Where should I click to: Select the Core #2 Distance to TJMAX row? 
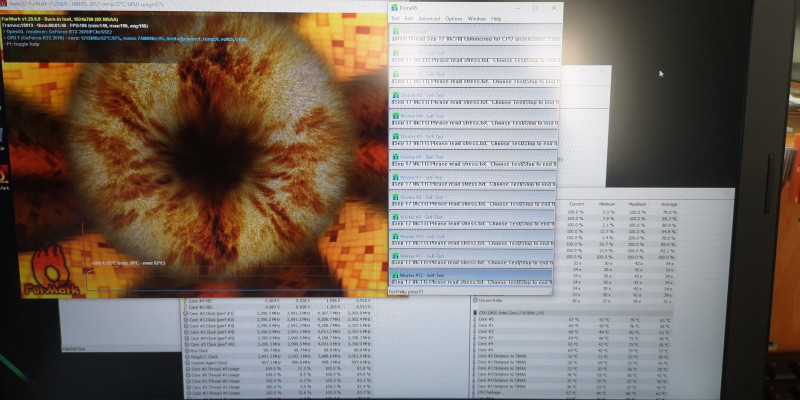[x=572, y=368]
